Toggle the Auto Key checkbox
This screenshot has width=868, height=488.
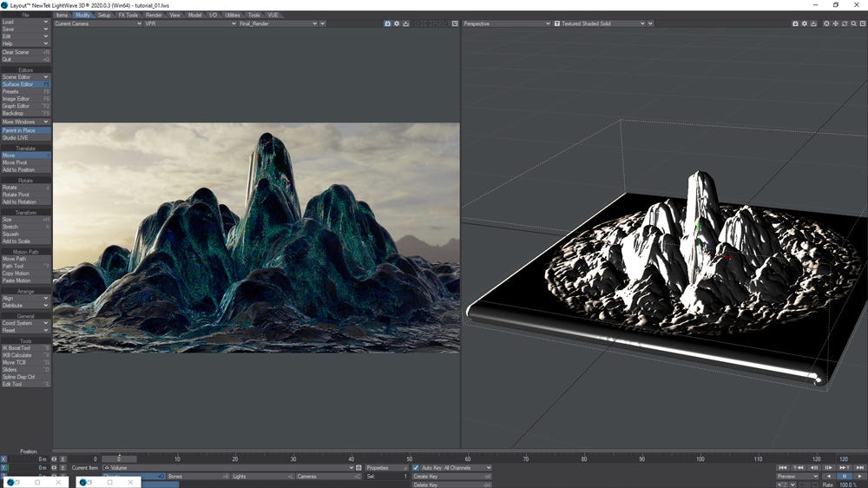coord(416,468)
